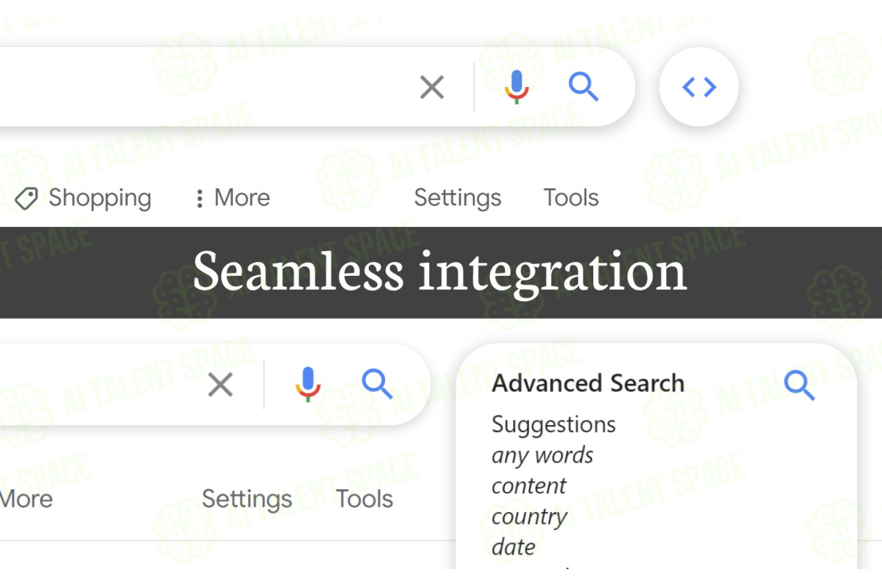Expand the More menu with three dots
882x588 pixels.
[233, 198]
